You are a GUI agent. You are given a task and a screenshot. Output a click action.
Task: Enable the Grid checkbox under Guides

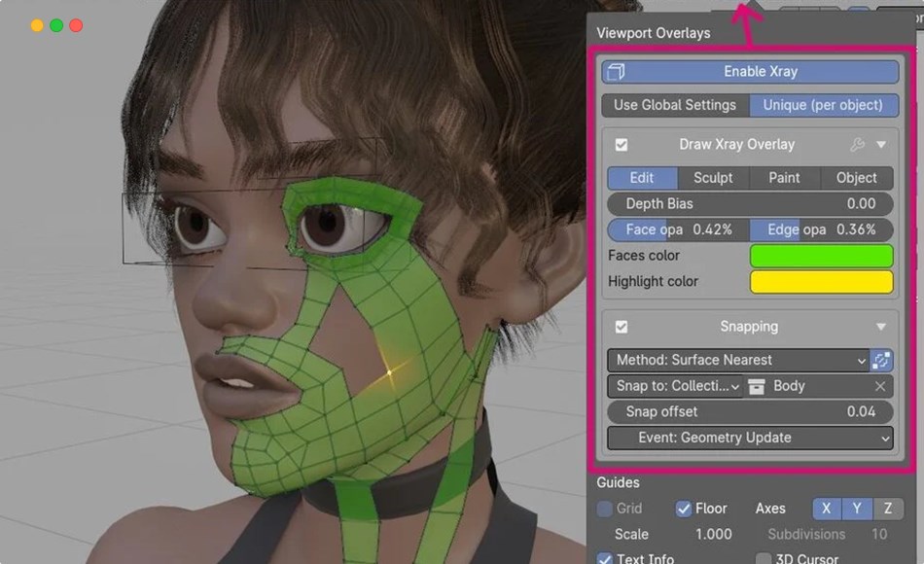coord(604,508)
